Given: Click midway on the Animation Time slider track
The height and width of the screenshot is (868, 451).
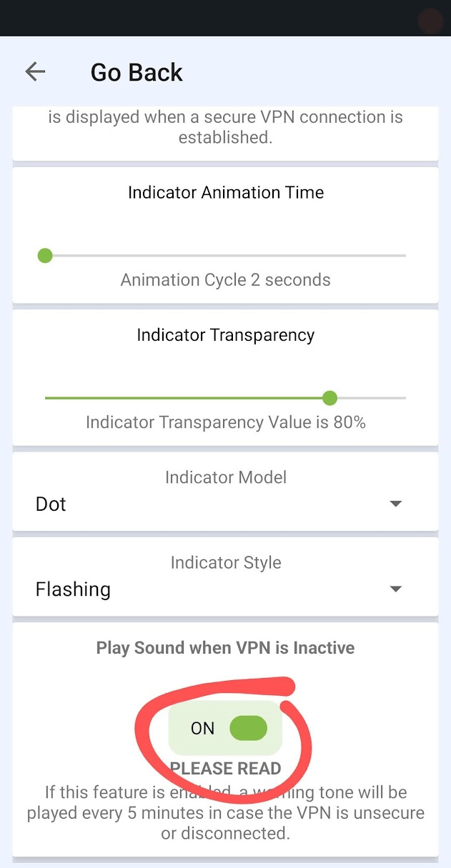Looking at the screenshot, I should [225, 255].
